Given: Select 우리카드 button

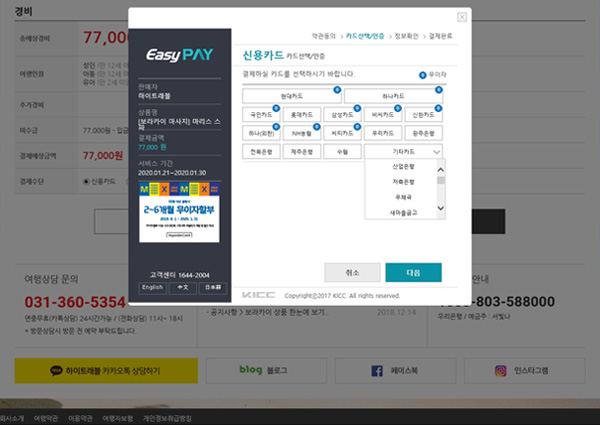Looking at the screenshot, I should (x=383, y=133).
